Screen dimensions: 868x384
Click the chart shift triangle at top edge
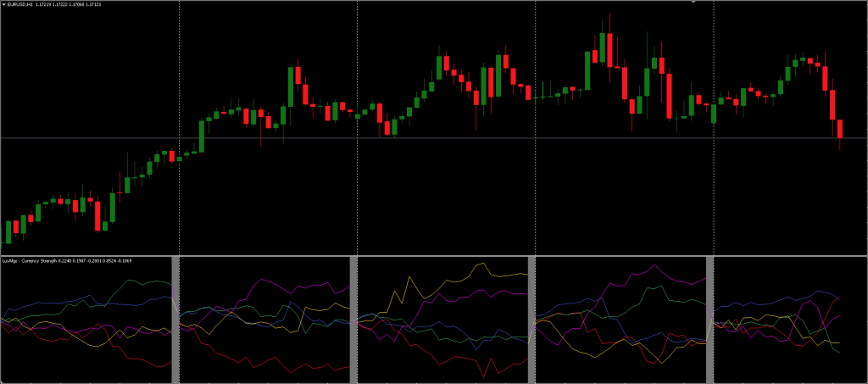point(693,3)
